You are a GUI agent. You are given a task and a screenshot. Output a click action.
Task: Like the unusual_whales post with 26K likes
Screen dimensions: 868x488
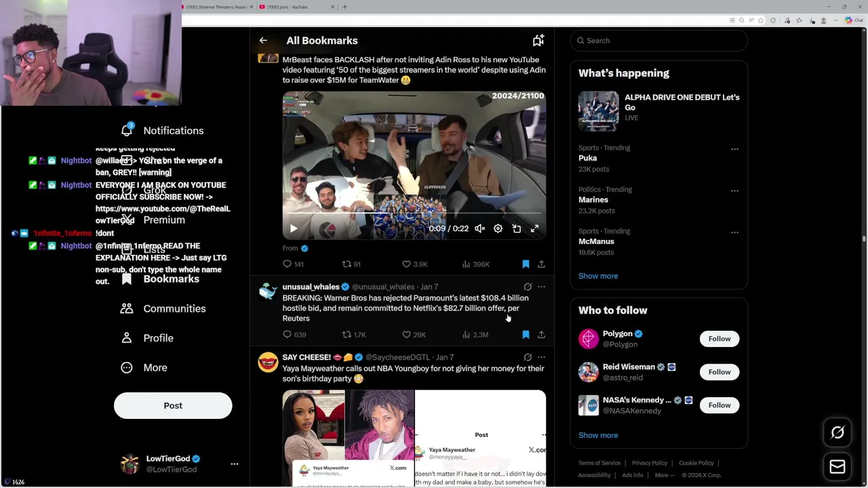414,335
